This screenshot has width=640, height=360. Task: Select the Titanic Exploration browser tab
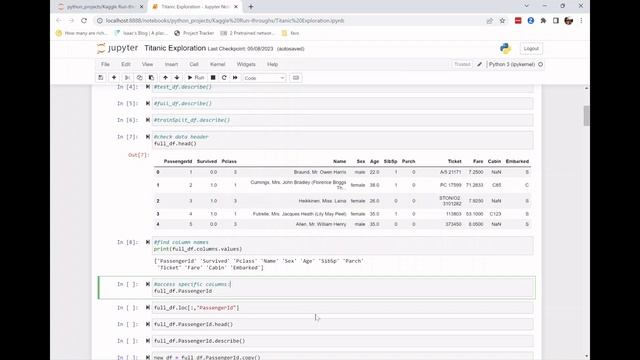195,7
